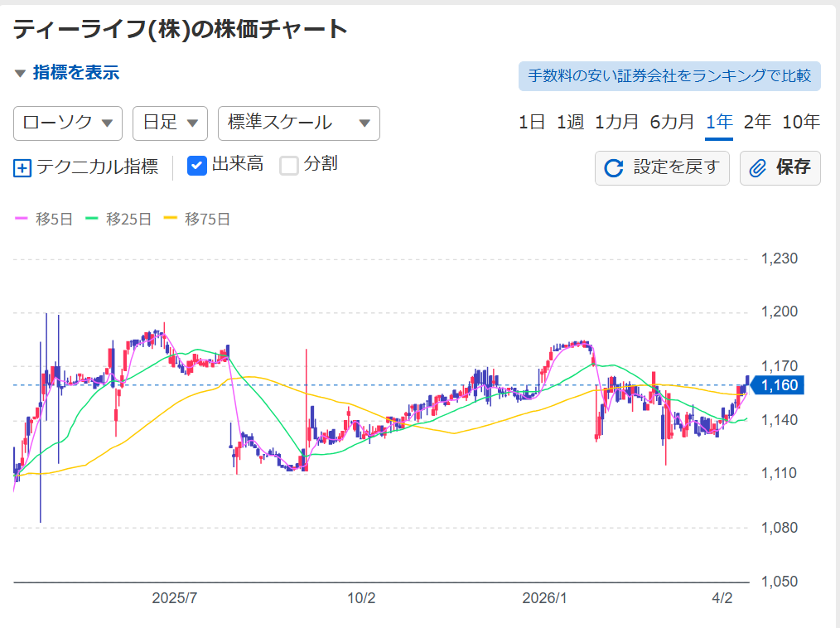Click the green 移25日 legend swatch
Viewport: 840px width, 628px height.
pos(92,220)
